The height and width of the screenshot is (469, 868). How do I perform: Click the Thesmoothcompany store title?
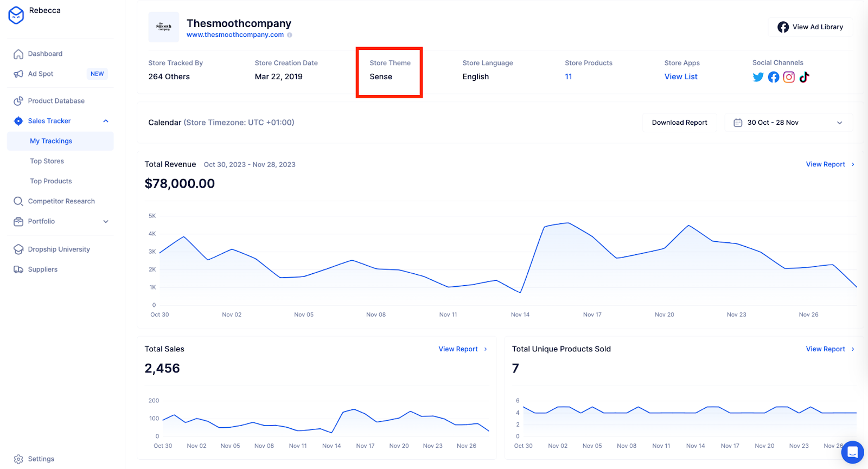239,23
